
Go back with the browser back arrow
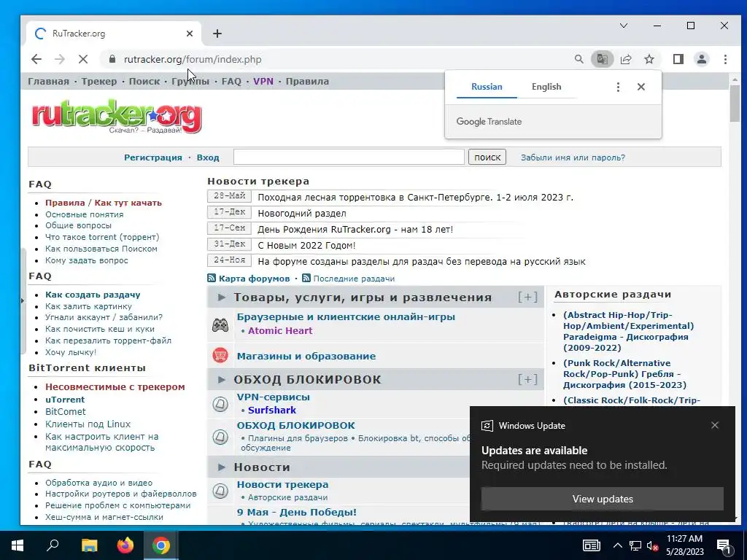click(x=36, y=59)
